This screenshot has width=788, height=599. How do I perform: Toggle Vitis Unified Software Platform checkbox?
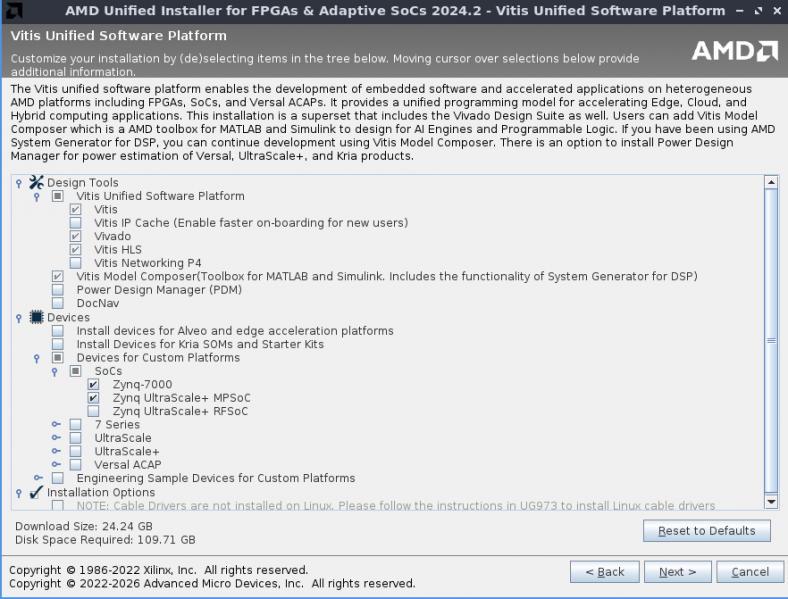coord(58,196)
